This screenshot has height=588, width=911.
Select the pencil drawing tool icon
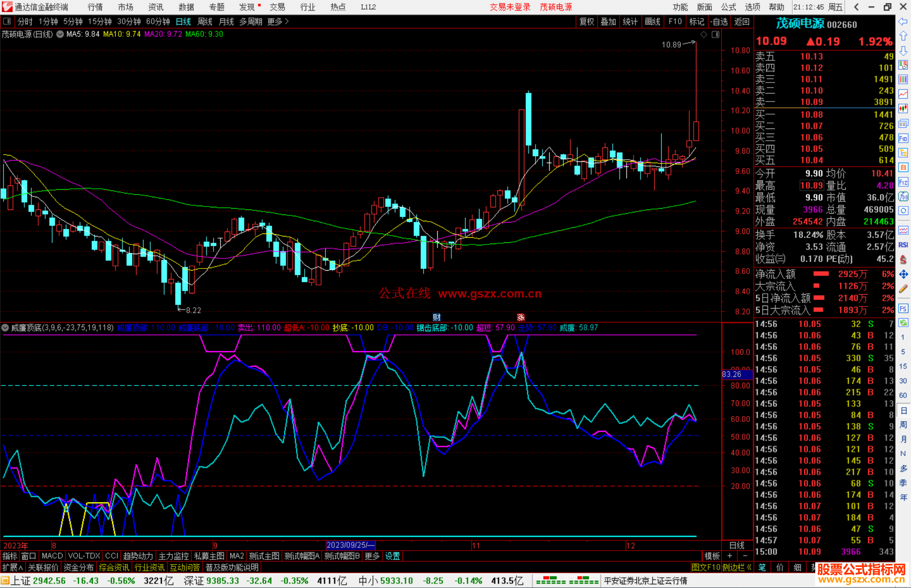click(903, 289)
